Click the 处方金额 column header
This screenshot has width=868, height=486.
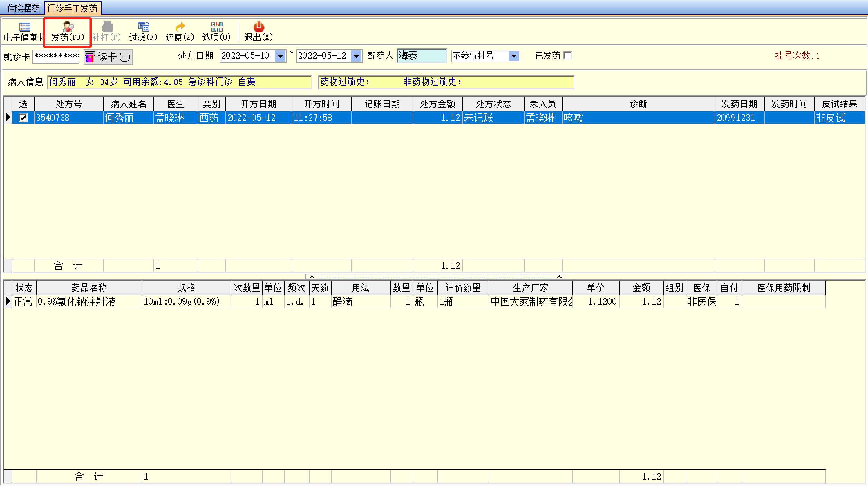[x=437, y=104]
